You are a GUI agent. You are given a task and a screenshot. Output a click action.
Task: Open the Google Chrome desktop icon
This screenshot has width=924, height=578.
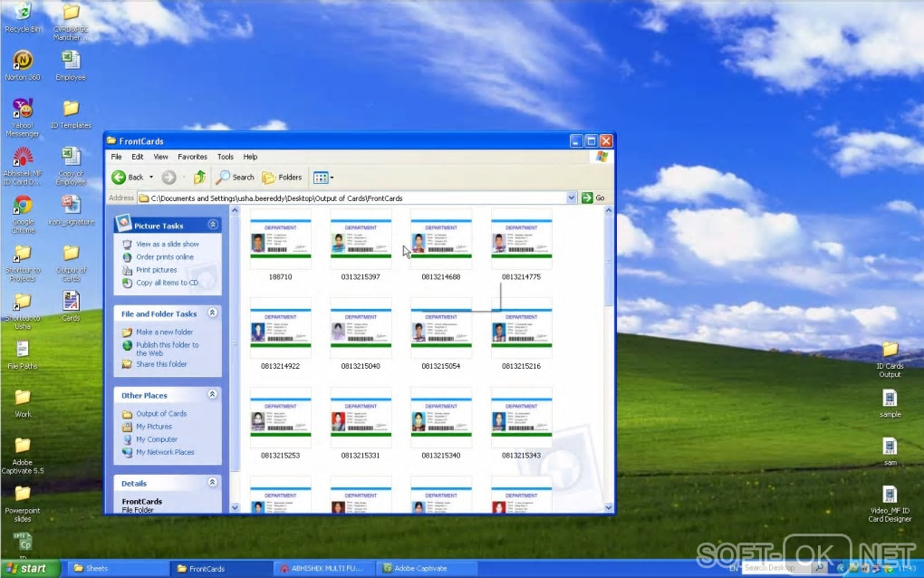[x=23, y=206]
